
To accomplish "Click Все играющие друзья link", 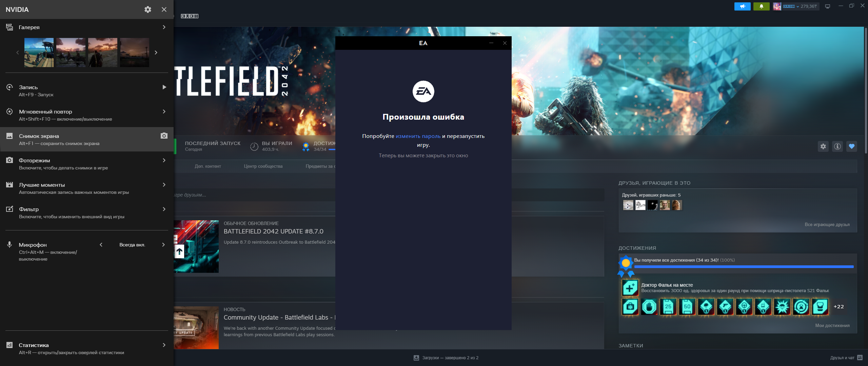I will (827, 225).
